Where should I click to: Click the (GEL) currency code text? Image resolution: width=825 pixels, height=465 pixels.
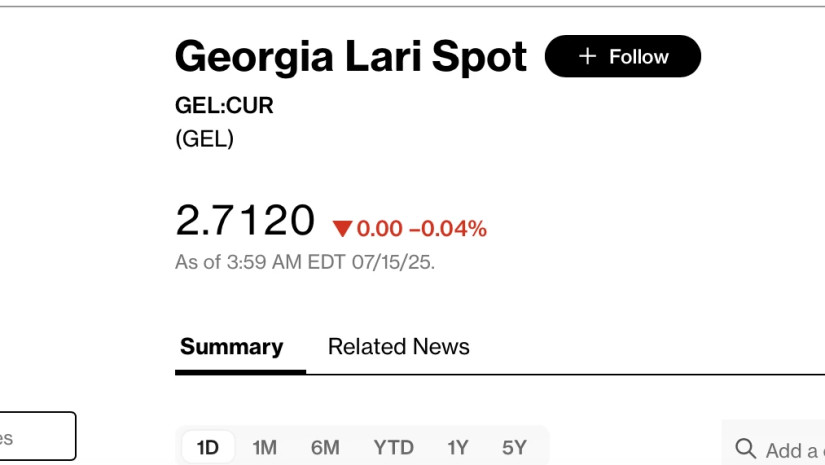(204, 139)
